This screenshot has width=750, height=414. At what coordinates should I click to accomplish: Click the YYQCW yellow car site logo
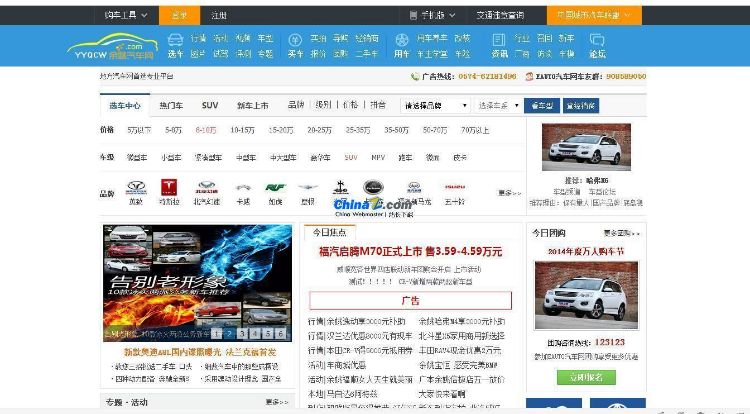(113, 46)
